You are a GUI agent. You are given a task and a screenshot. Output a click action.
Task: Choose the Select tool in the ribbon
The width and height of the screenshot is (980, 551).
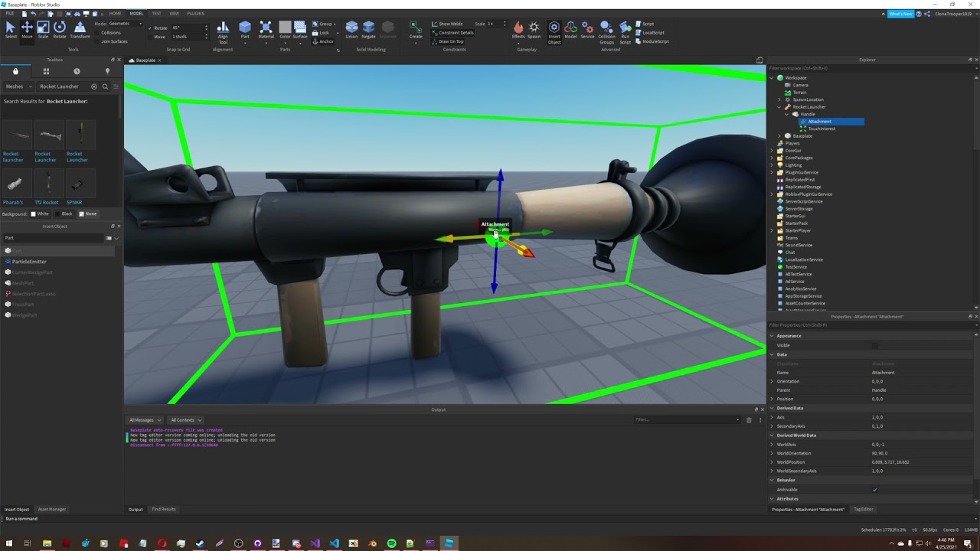(x=11, y=30)
